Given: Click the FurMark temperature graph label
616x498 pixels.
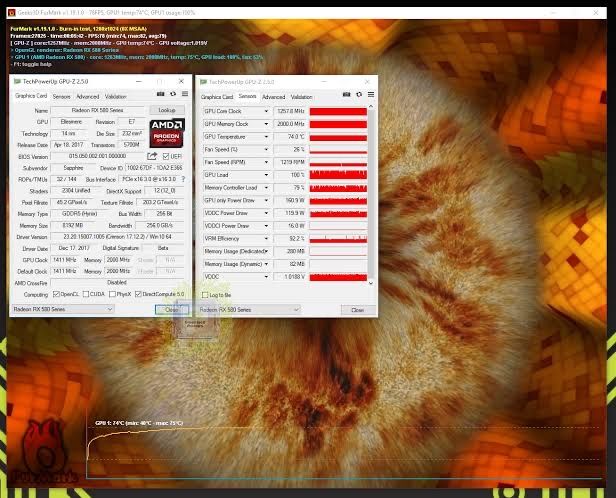Looking at the screenshot, I should (139, 423).
